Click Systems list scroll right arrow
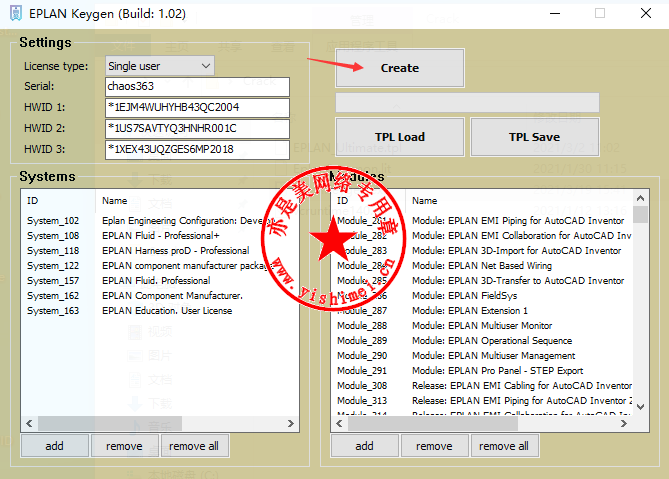Screen dimensions: 669x479 [291, 424]
